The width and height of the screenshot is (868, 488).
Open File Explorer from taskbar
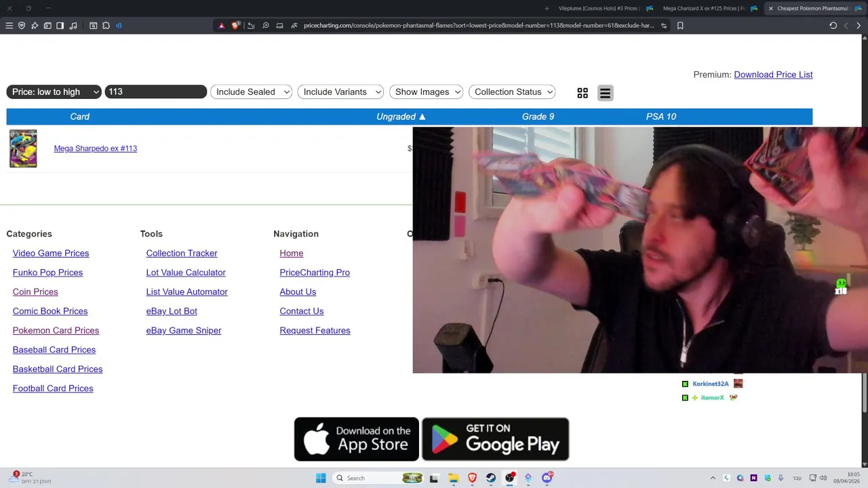(453, 478)
